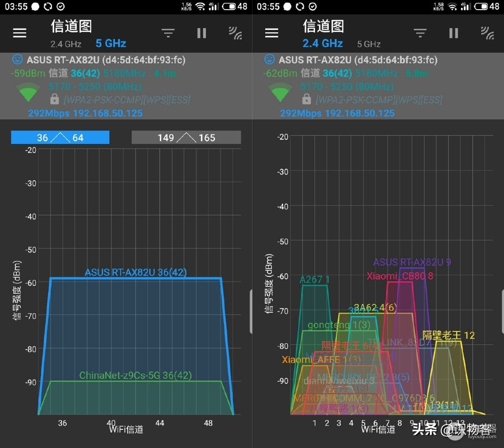The height and width of the screenshot is (448, 504).
Task: Tap the green WiFi signal fan icon
Action: [28, 91]
